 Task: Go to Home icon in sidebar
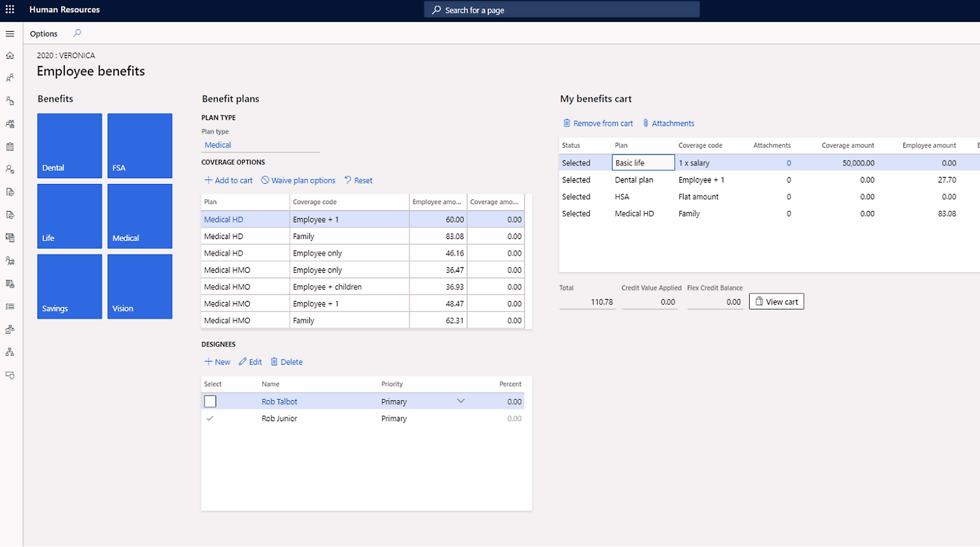point(10,55)
